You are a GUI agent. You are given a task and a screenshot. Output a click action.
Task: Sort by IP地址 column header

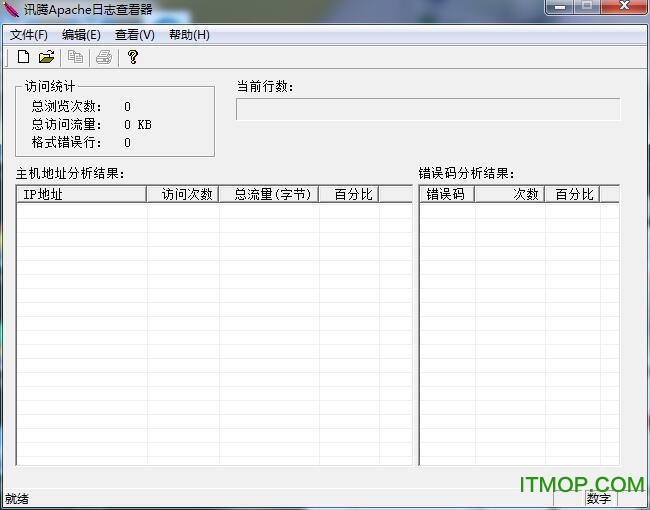82,194
